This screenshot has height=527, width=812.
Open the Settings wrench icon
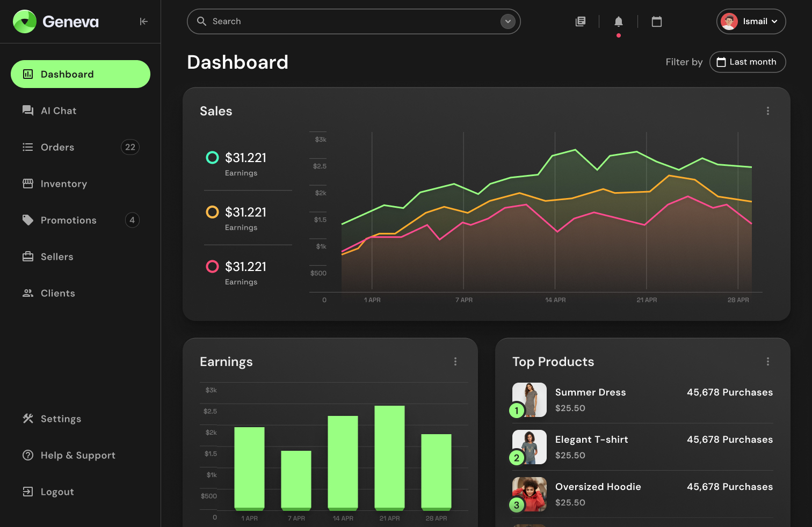27,419
